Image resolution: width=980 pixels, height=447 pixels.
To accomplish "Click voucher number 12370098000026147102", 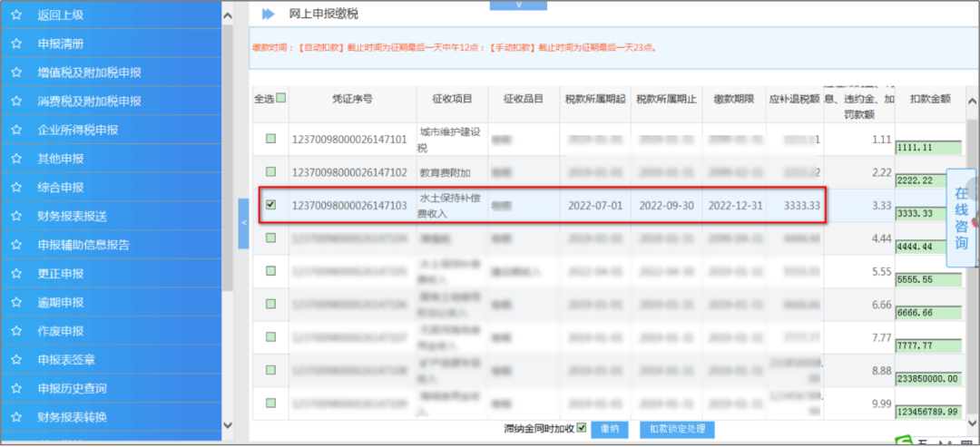I will (x=350, y=172).
